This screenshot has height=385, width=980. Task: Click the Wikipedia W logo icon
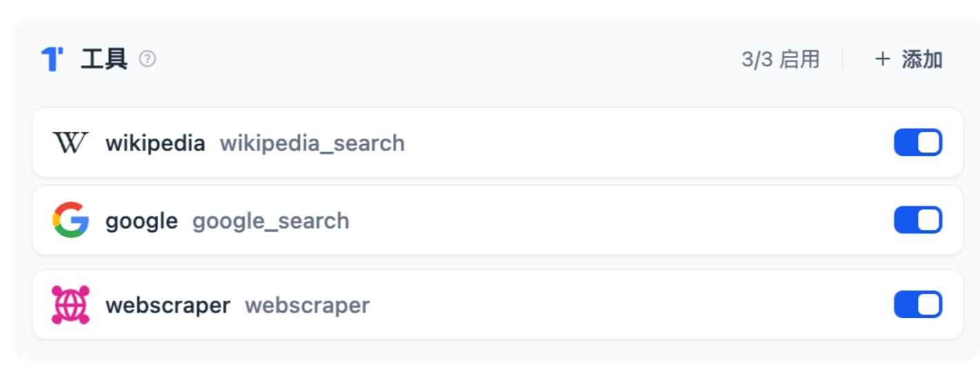70,143
